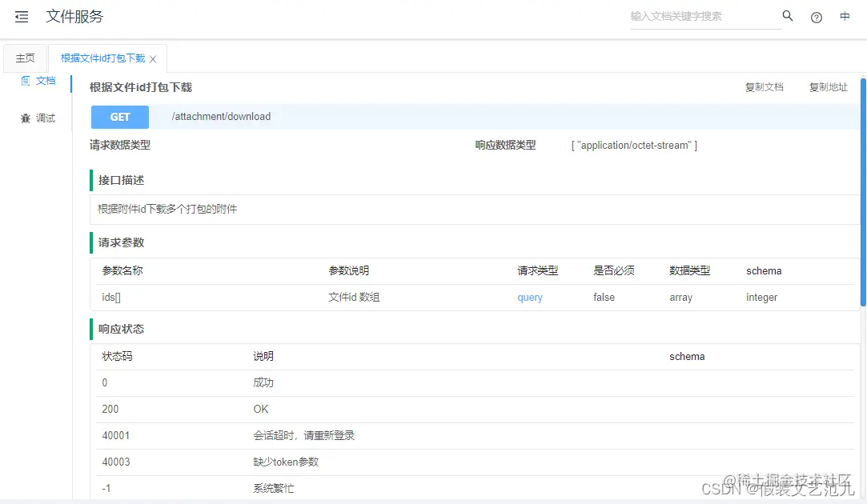Click the 会话超时，请重新登录 description

click(303, 435)
